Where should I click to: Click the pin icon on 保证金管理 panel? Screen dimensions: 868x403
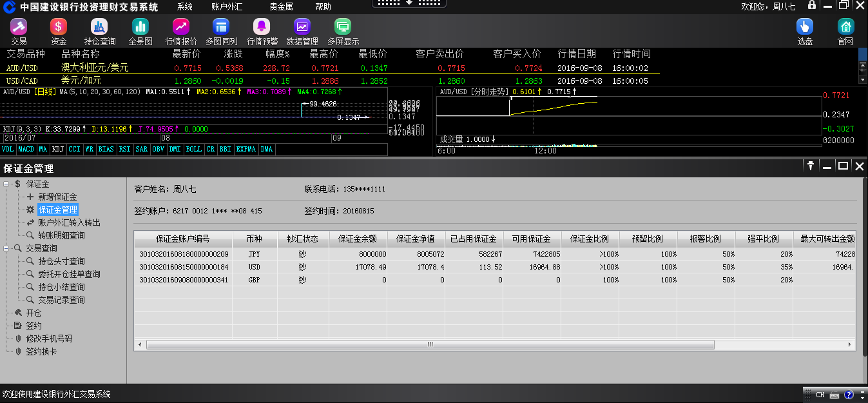811,166
